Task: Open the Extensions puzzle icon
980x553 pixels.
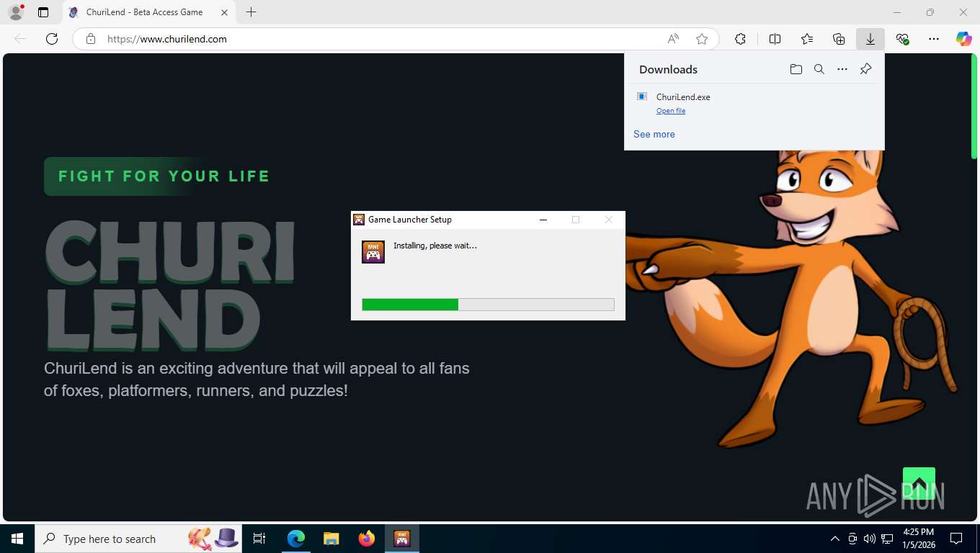Action: point(740,39)
